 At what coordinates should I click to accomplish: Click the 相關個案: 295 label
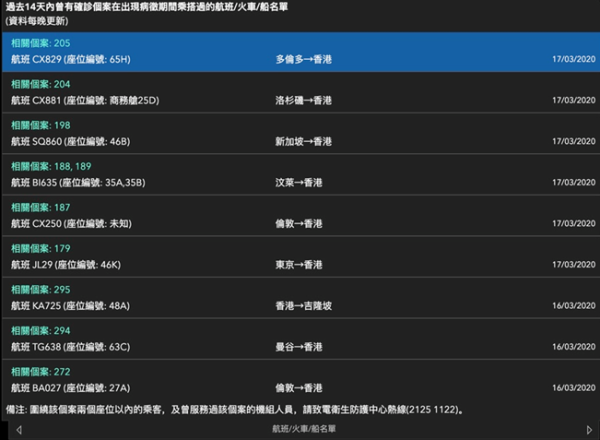click(40, 289)
